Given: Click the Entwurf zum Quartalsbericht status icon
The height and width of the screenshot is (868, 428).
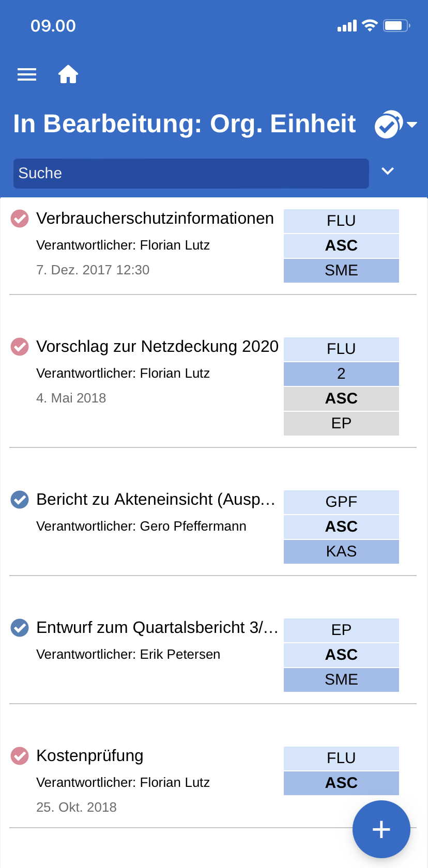Looking at the screenshot, I should click(20, 628).
